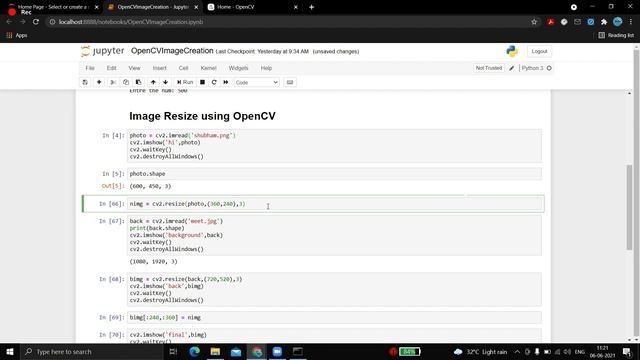Click the taskbar search box
Image resolution: width=640 pixels, height=360 pixels.
(x=91, y=351)
